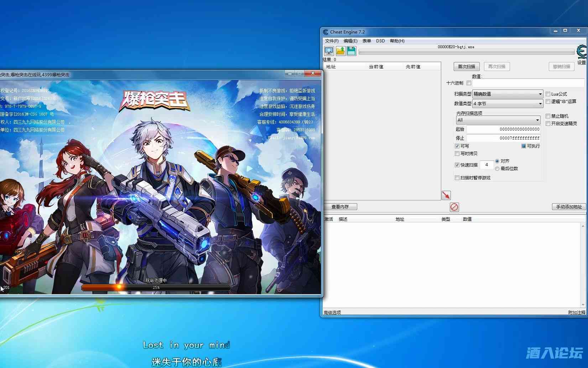Click the 首次扫描 first scan button
The height and width of the screenshot is (368, 588).
467,67
